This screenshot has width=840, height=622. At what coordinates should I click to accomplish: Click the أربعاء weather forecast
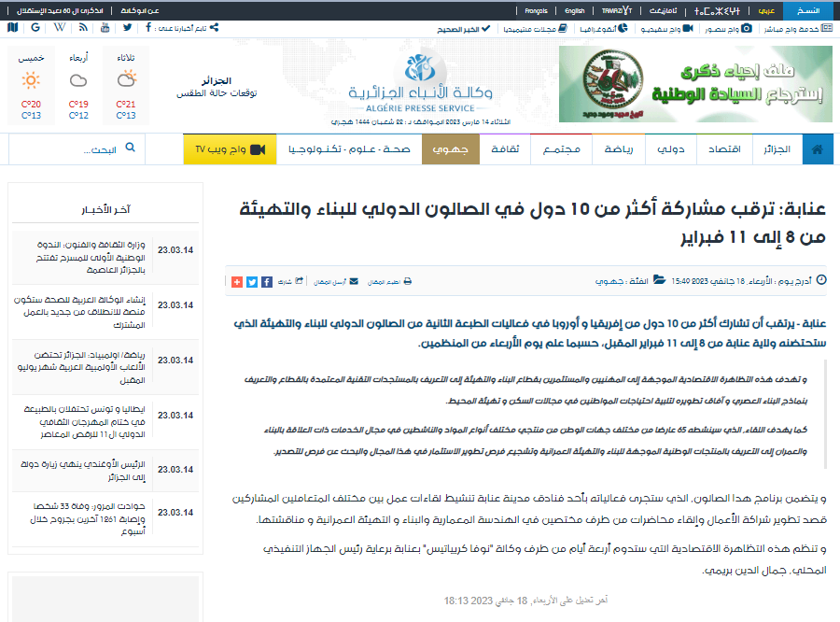point(78,85)
